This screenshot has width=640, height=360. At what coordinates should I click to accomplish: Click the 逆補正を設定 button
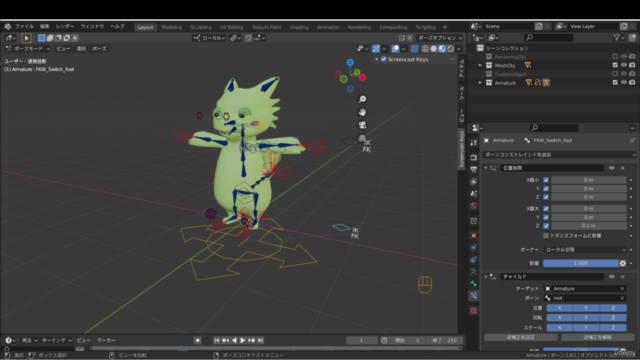(520, 338)
